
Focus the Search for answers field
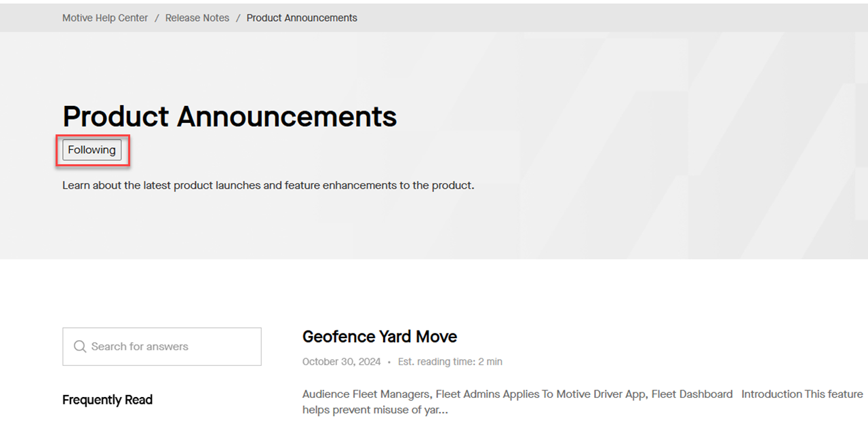click(x=161, y=347)
